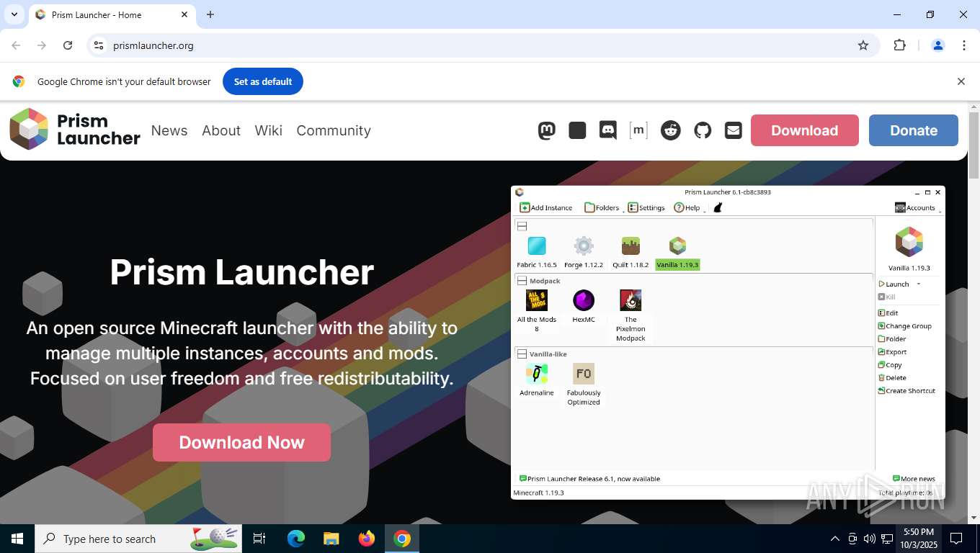Open the Chrome three-dot menu
This screenshot has width=980, height=553.
point(964,45)
